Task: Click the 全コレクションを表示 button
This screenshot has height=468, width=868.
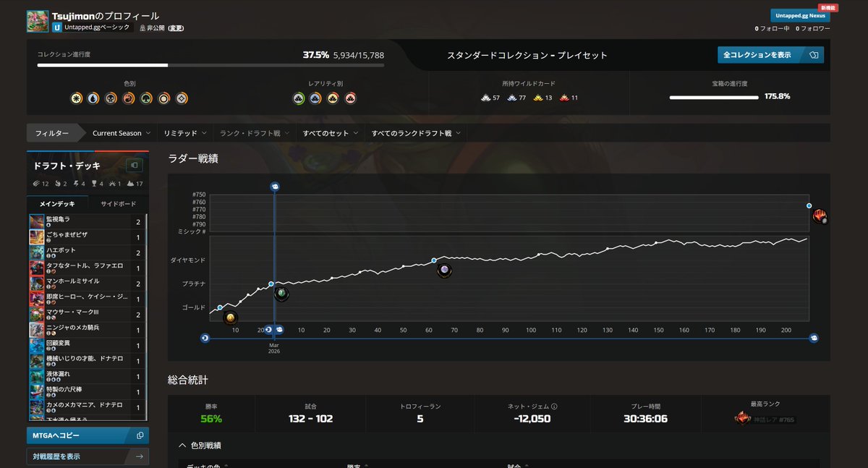Action: [770, 55]
